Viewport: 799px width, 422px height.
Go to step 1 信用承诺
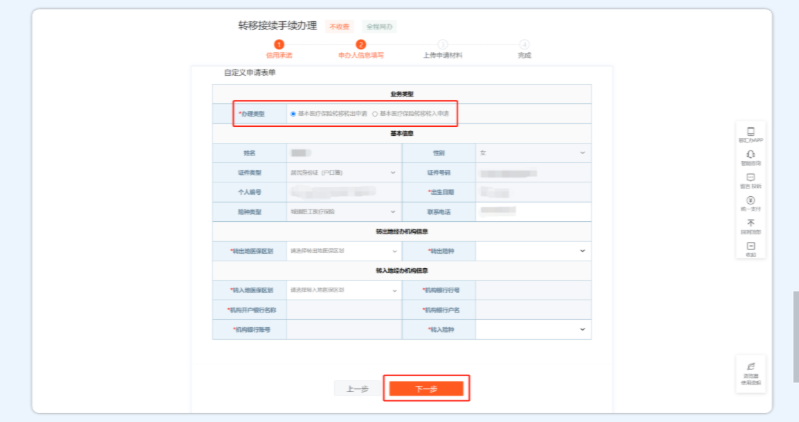click(279, 49)
